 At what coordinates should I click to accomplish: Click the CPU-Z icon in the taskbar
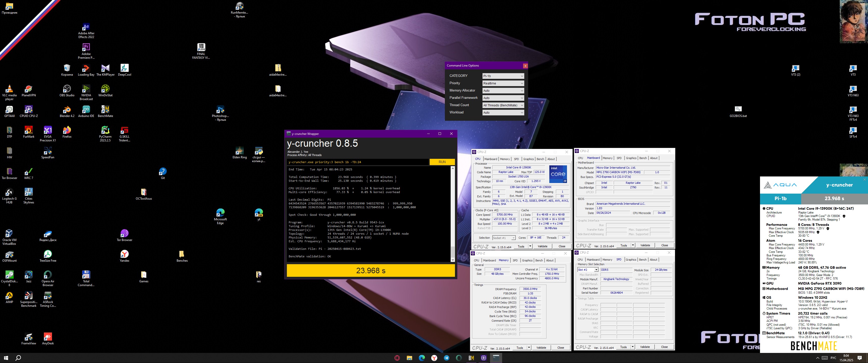coord(483,358)
